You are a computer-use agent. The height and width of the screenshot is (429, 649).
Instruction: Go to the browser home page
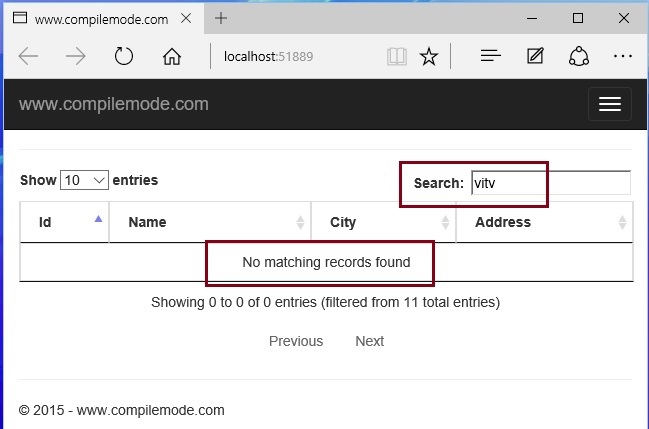172,56
